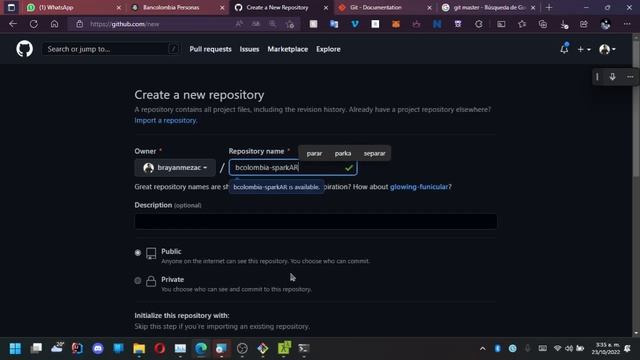View site lock information icon
The height and width of the screenshot is (360, 640).
click(x=80, y=24)
